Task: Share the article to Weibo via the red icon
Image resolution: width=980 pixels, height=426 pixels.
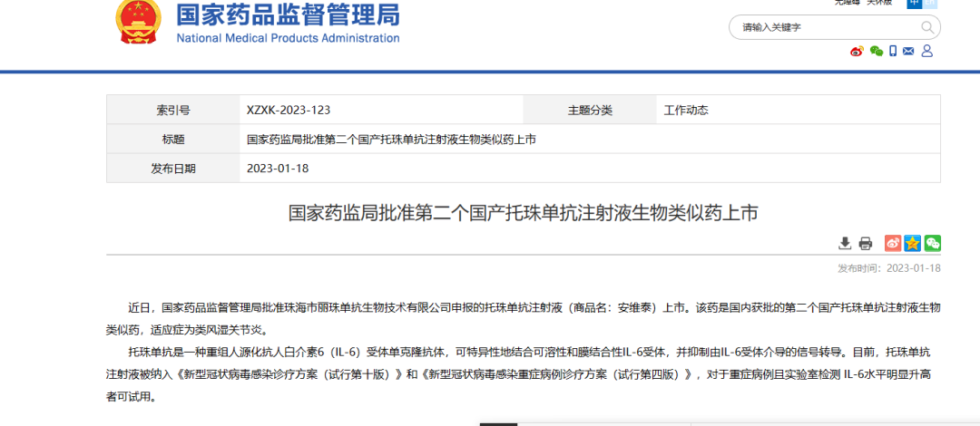Action: [x=893, y=243]
